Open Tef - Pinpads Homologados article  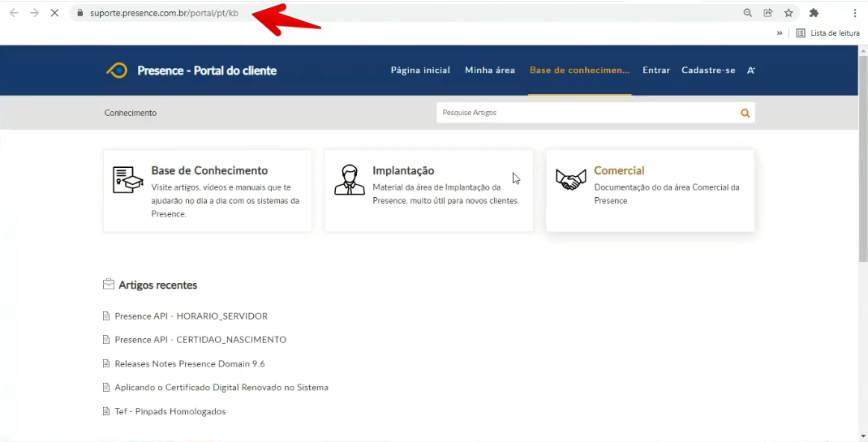coord(170,411)
